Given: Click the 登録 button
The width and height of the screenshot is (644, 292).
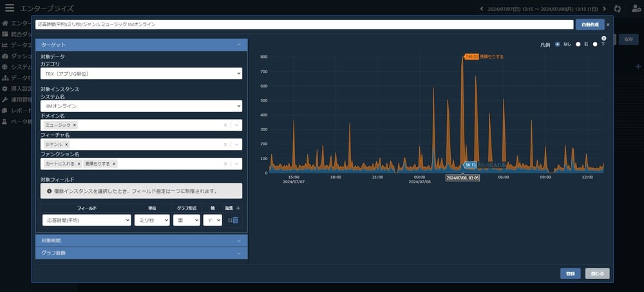Looking at the screenshot, I should tap(570, 273).
